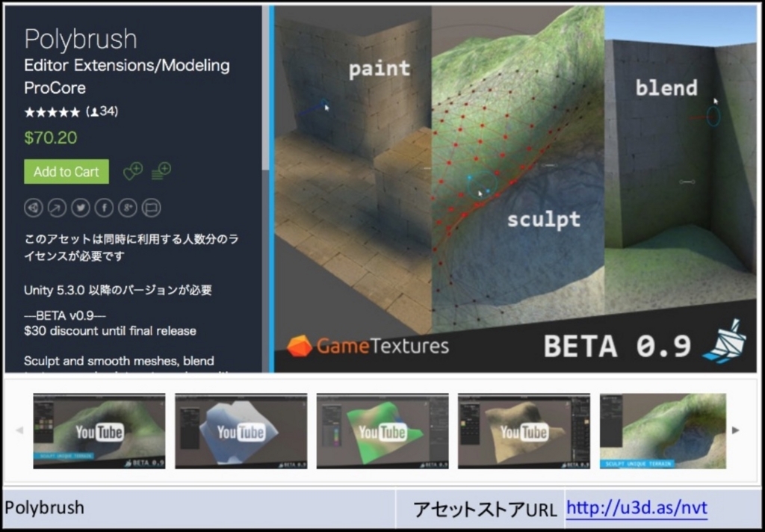
Task: Click the 'アセットストアURL' label
Action: (x=485, y=510)
